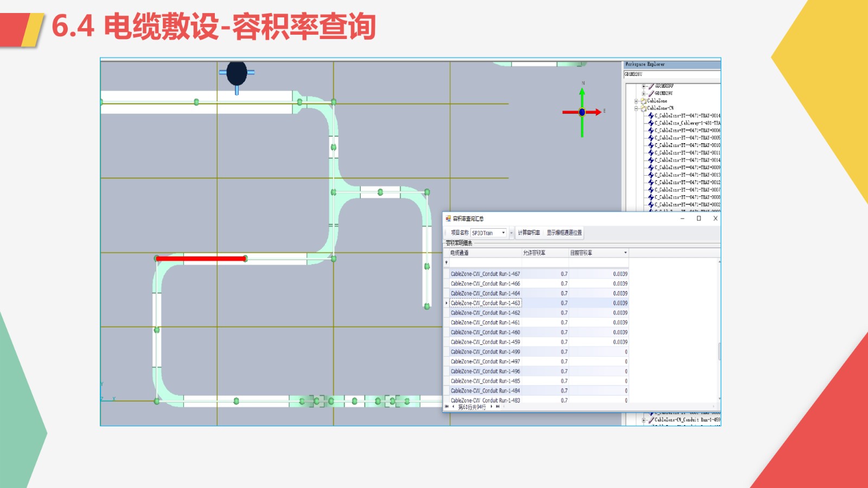Open toolbar overflow arrow next to SP3DTrain
This screenshot has height=488, width=868.
pyautogui.click(x=511, y=233)
